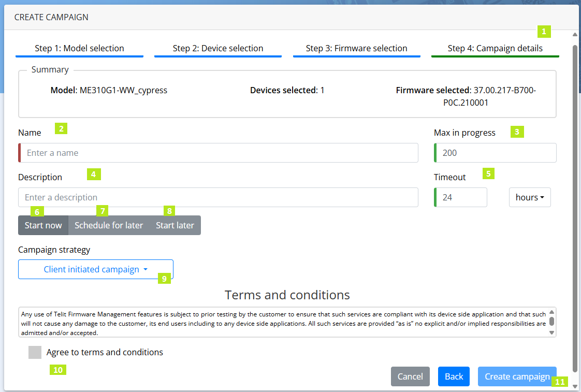Click the Description text field
Viewport: 581px width, 392px height.
pyautogui.click(x=218, y=197)
